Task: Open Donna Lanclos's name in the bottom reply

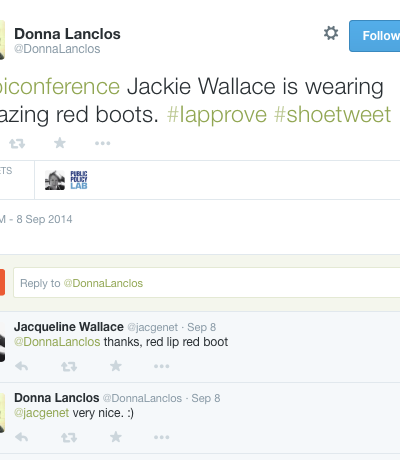Action: 57,398
